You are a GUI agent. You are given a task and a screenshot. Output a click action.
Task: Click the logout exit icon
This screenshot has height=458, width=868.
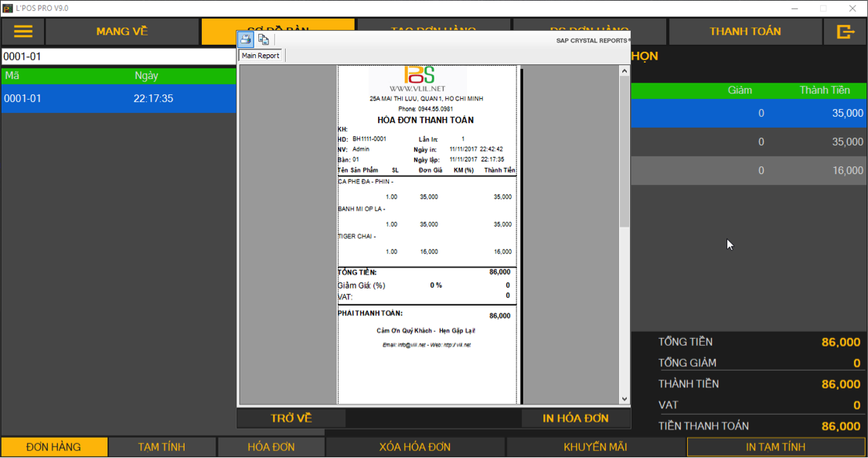click(x=845, y=32)
